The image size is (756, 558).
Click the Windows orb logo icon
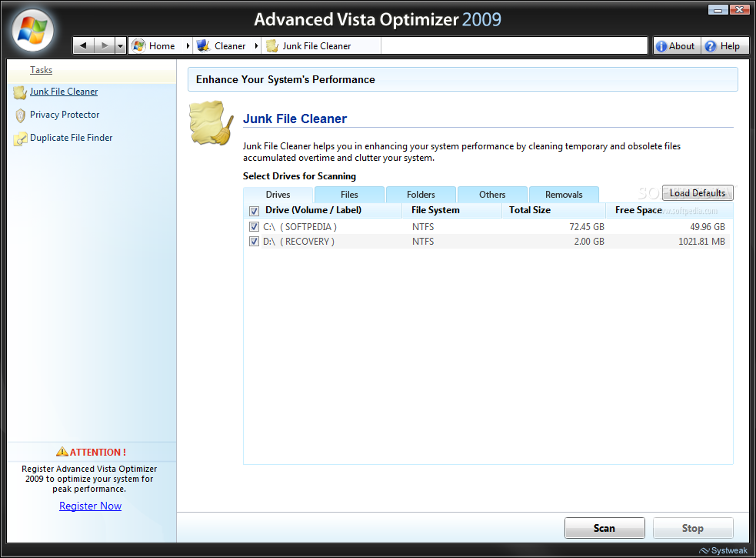point(32,30)
